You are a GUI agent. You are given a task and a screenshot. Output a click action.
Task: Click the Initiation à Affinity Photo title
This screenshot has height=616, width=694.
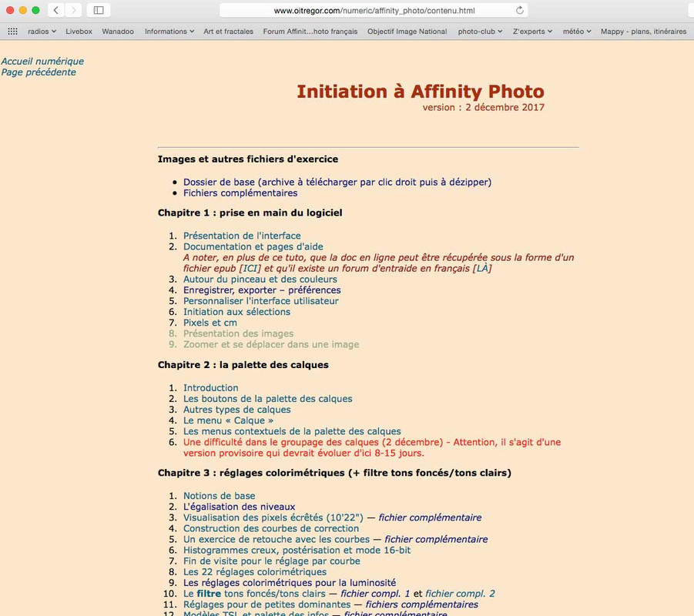421,92
